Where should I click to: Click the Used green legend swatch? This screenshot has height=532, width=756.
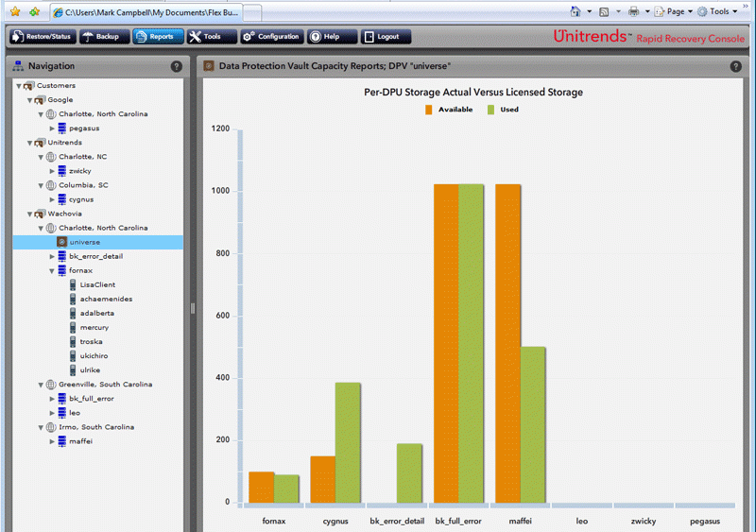pos(490,110)
